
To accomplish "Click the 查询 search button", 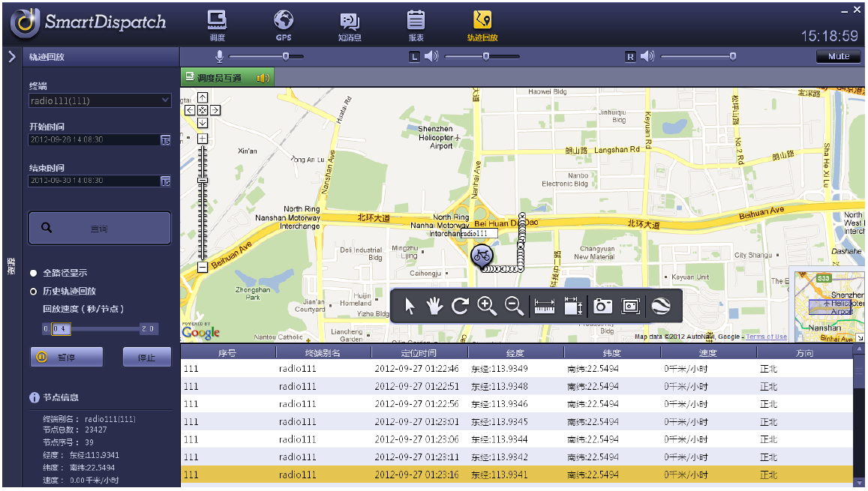I will 100,228.
